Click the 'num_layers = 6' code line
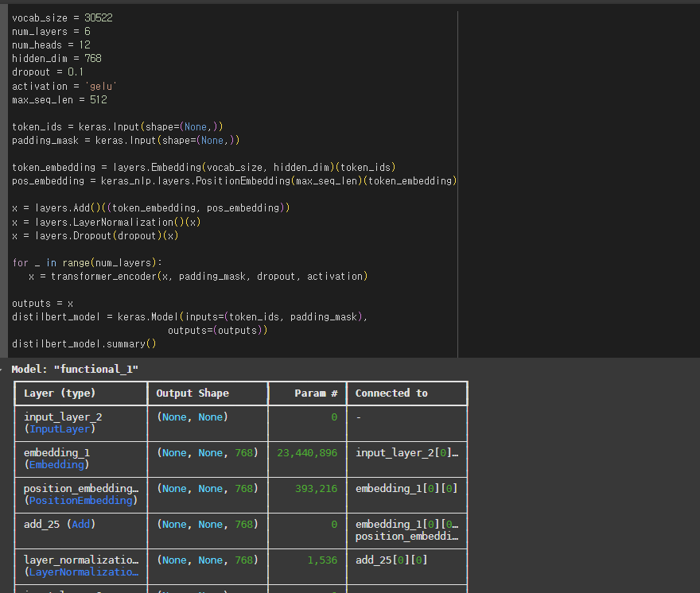Screen dimensions: 700x593 52,31
